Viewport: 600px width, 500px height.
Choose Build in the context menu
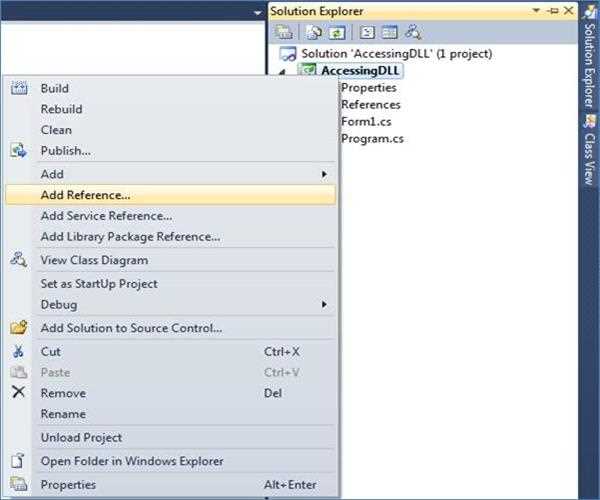pyautogui.click(x=54, y=88)
